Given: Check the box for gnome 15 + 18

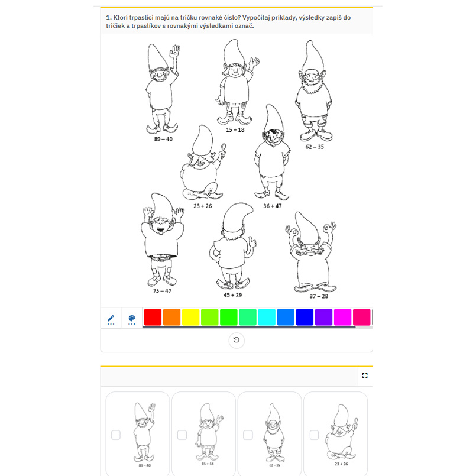Looking at the screenshot, I should [x=182, y=435].
